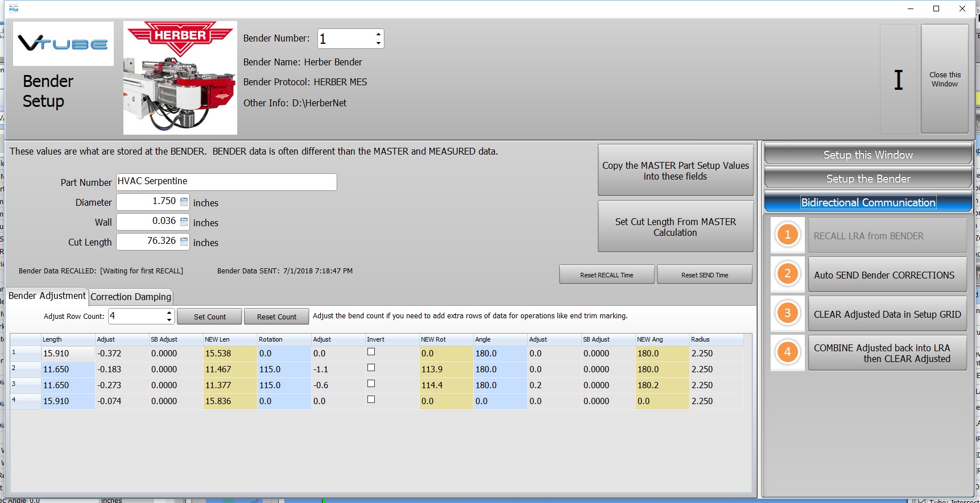
Task: Open calculator icon in Diameter field
Action: click(184, 202)
